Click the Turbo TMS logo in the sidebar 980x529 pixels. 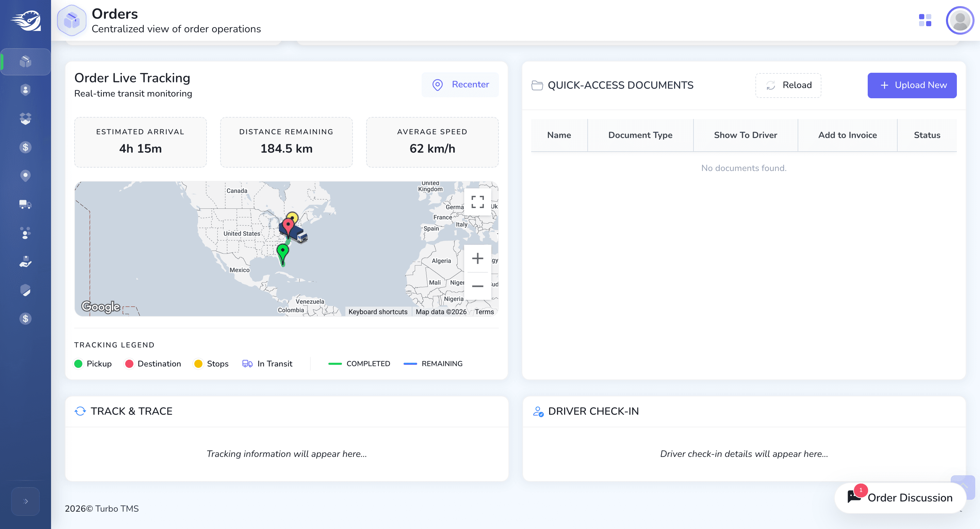26,20
